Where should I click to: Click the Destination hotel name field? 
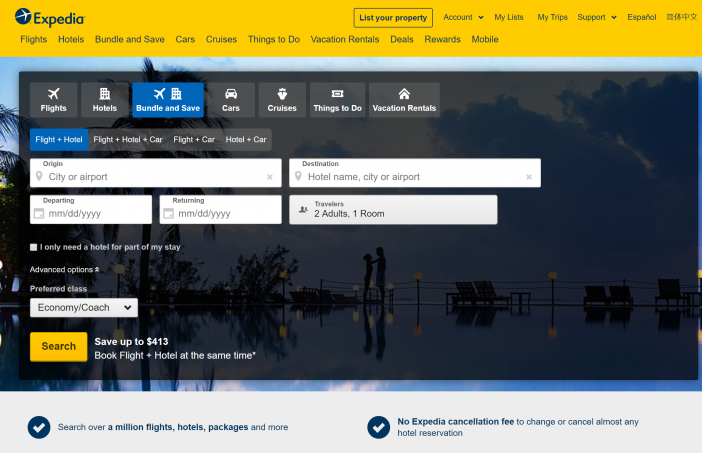pos(415,173)
